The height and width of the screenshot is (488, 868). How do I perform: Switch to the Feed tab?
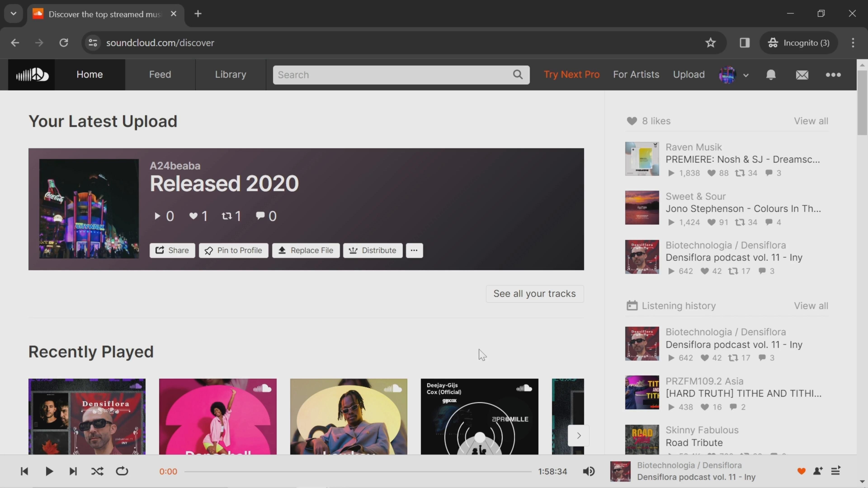(160, 74)
